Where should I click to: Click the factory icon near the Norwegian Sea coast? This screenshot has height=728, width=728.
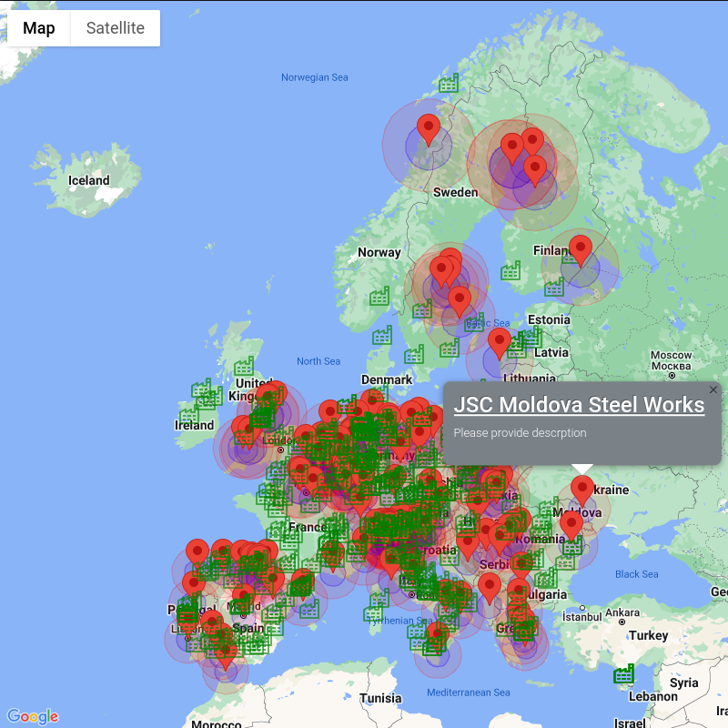pos(449,83)
